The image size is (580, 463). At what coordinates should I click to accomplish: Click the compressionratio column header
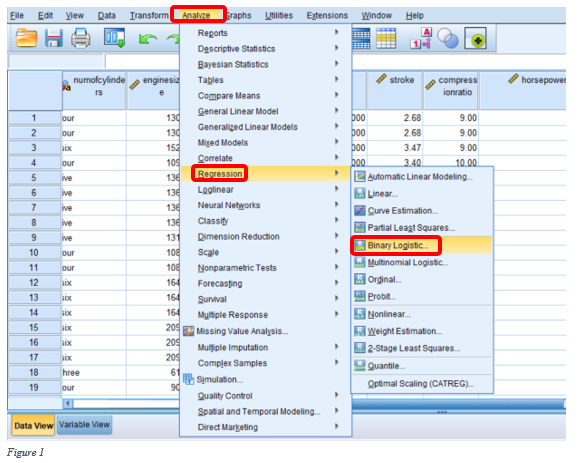pos(451,90)
